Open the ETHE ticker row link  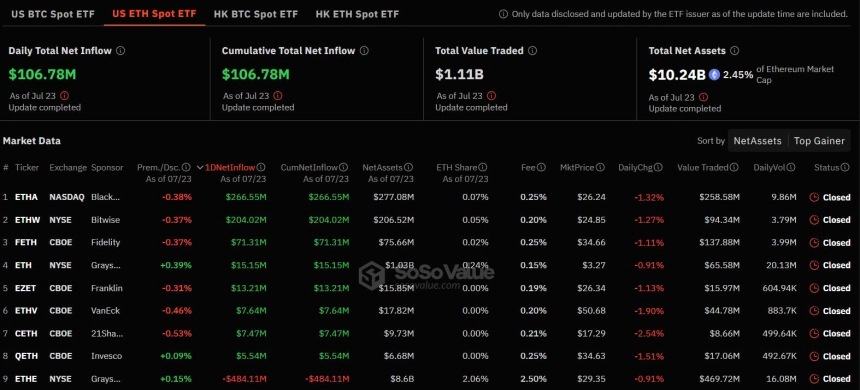tap(24, 378)
